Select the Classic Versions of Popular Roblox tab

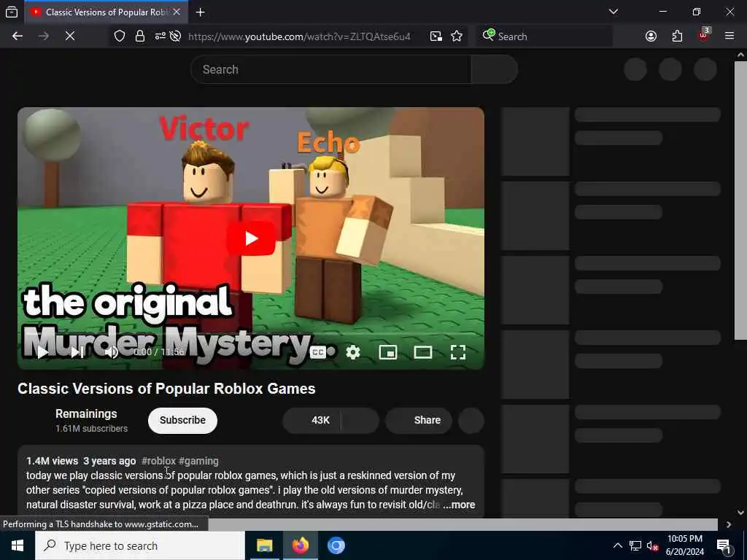point(106,12)
